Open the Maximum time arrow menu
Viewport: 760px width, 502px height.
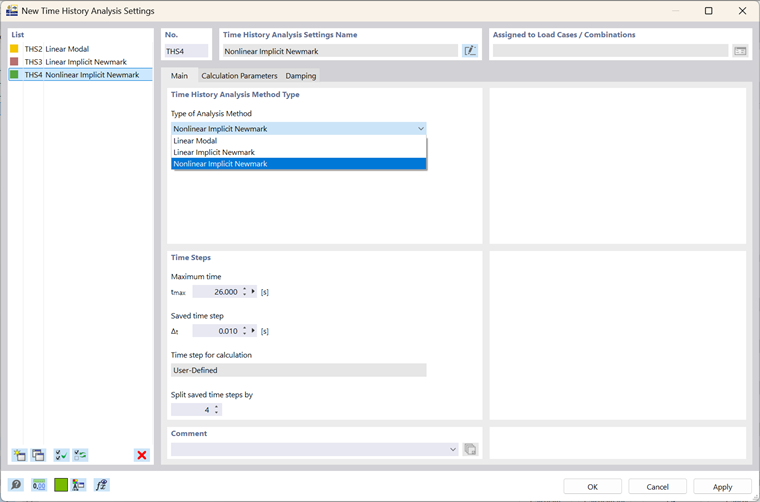point(253,292)
